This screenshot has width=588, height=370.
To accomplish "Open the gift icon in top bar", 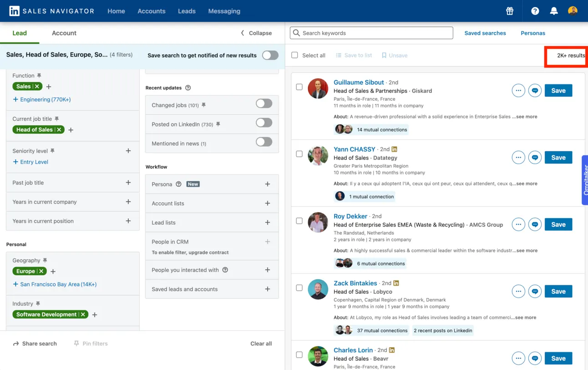I will tap(510, 11).
